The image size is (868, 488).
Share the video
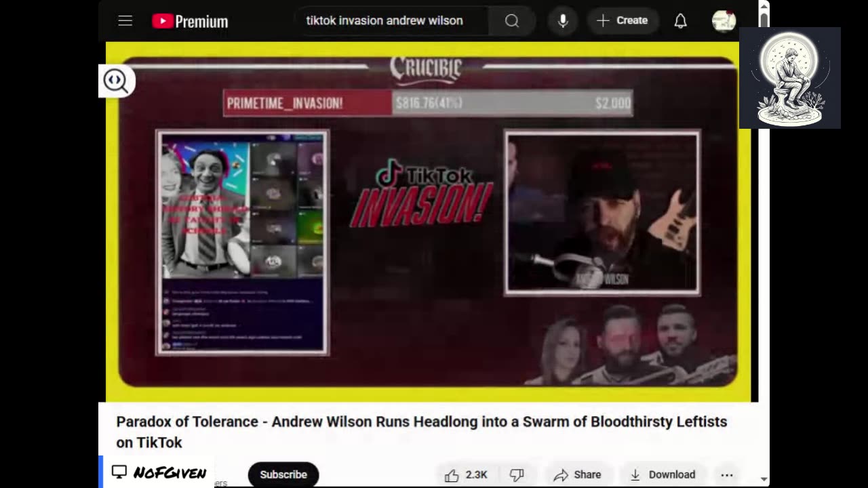click(577, 475)
